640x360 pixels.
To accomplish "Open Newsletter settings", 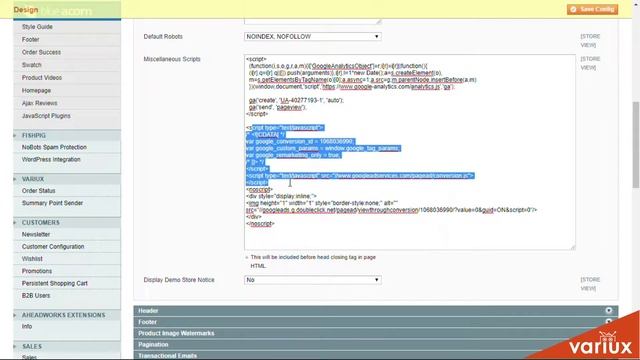I will (x=36, y=234).
